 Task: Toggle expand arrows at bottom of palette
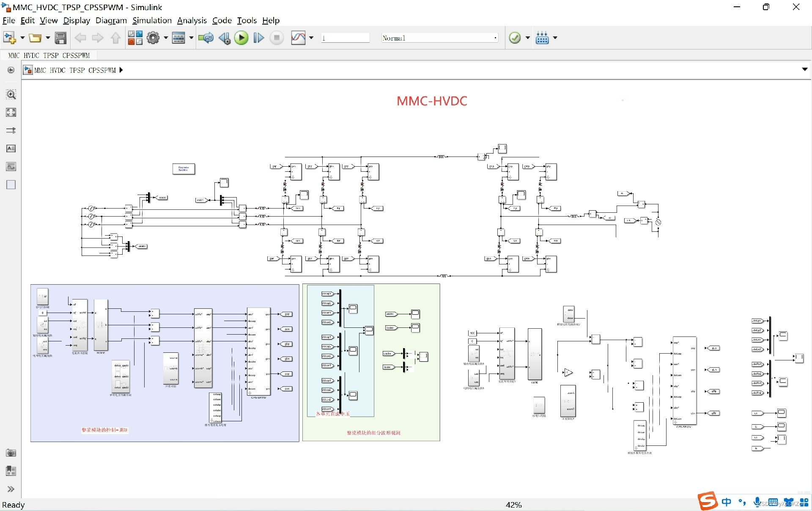point(11,489)
